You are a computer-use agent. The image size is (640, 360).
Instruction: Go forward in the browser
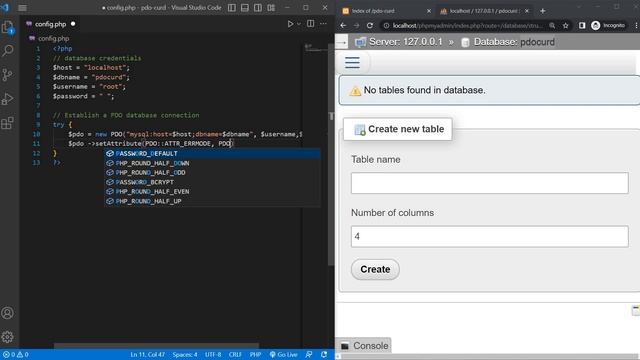[356, 25]
